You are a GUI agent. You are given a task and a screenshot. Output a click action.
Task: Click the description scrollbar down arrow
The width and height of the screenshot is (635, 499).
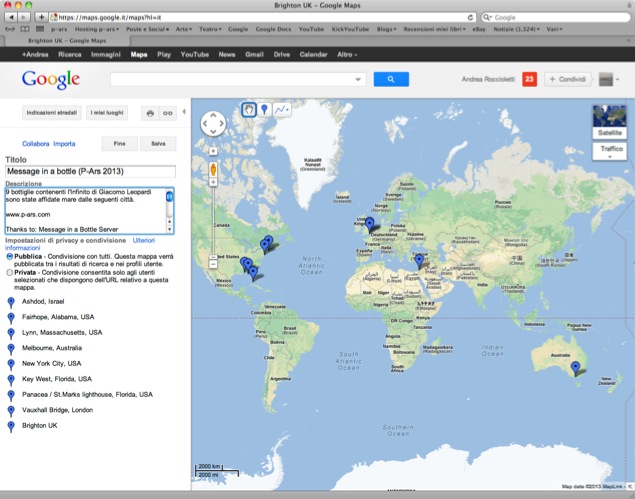[169, 230]
